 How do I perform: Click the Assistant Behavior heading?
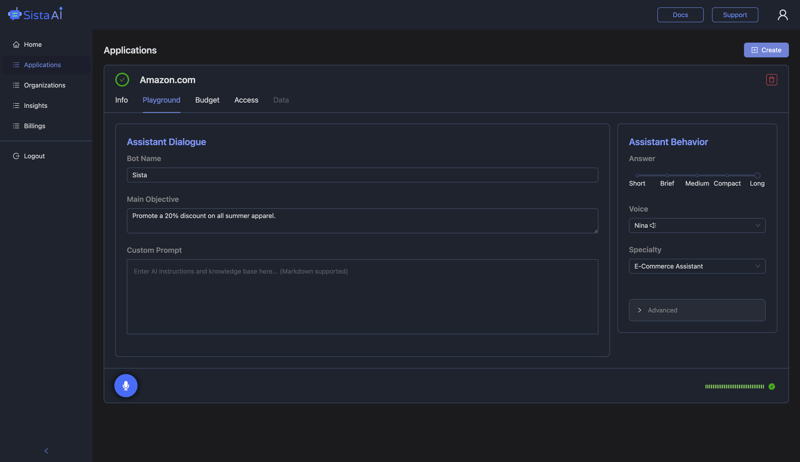pos(668,142)
